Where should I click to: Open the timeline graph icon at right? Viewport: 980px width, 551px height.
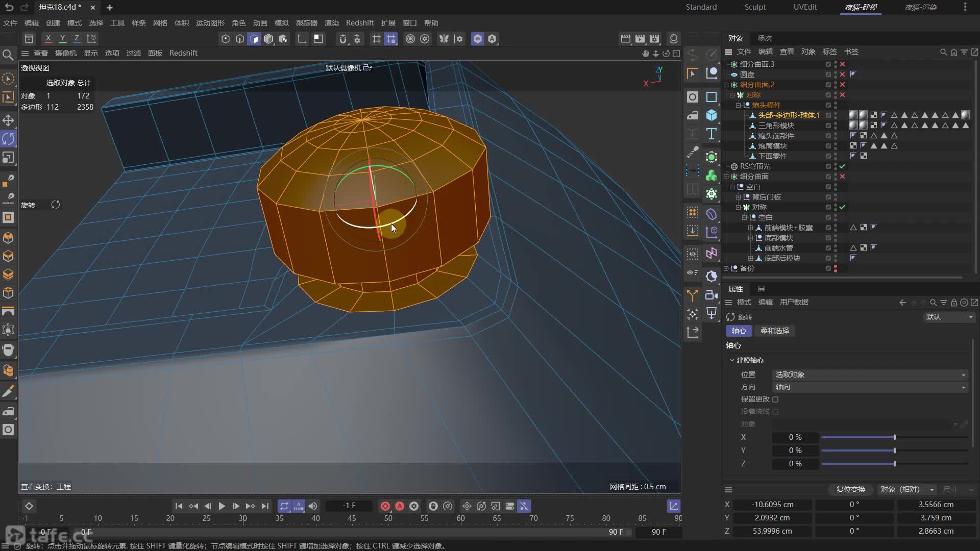click(674, 506)
